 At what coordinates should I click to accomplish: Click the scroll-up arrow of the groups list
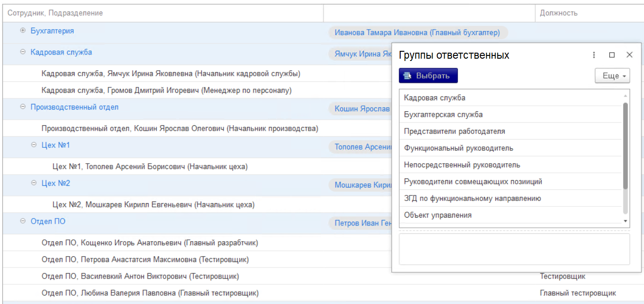point(625,96)
